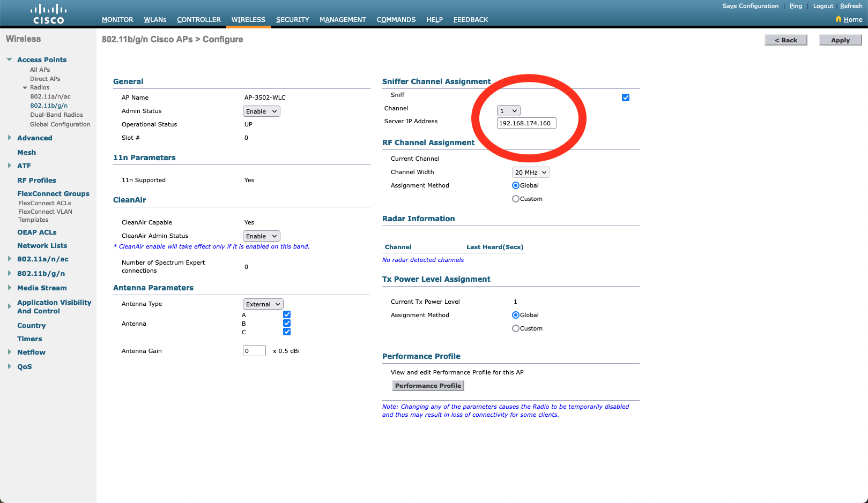
Task: Expand the Media Stream section arrow
Action: (9, 288)
